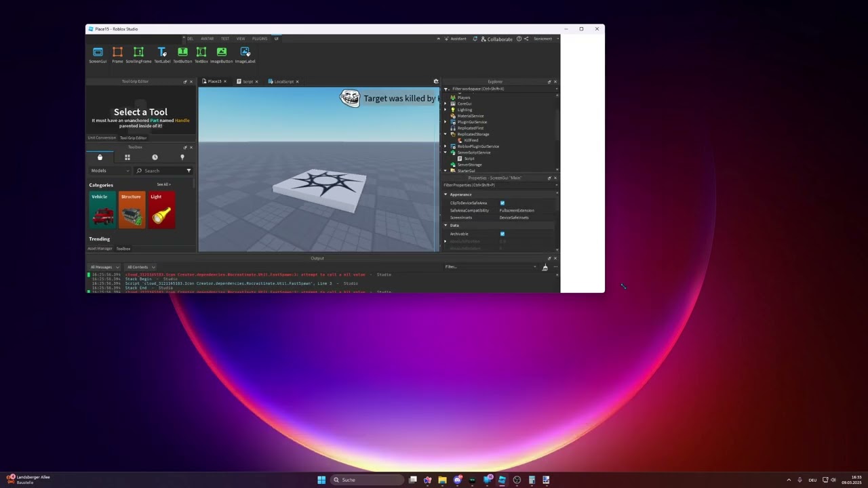Close the Properties panel

[x=555, y=178]
